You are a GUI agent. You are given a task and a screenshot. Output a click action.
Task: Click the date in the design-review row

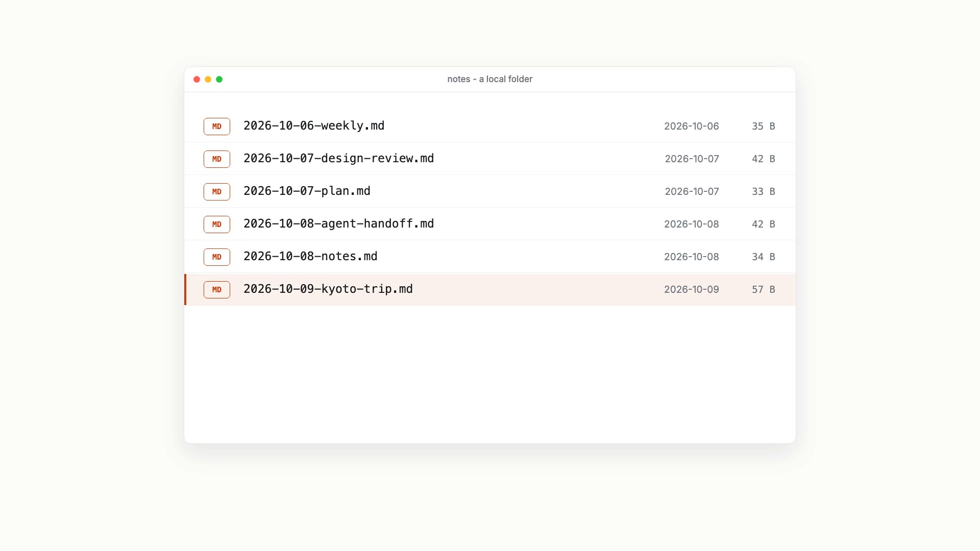point(692,159)
